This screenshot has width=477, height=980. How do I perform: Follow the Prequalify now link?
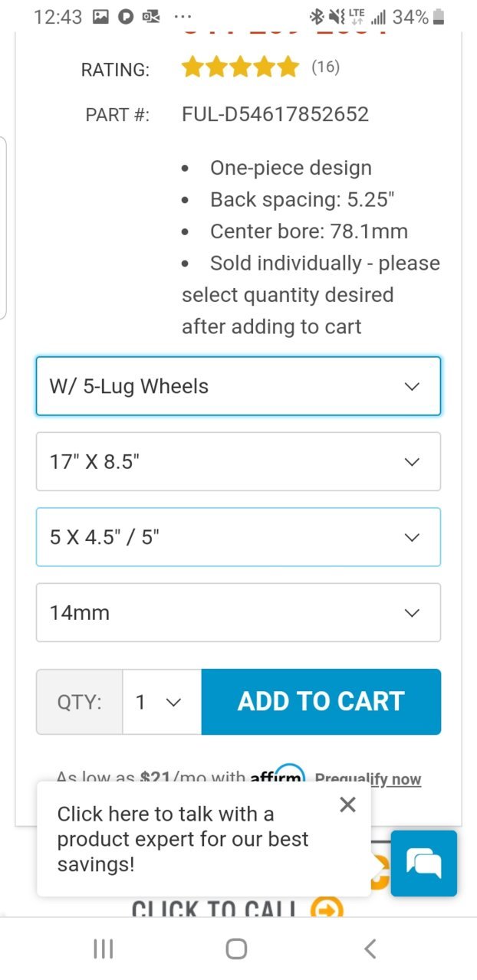pos(368,778)
